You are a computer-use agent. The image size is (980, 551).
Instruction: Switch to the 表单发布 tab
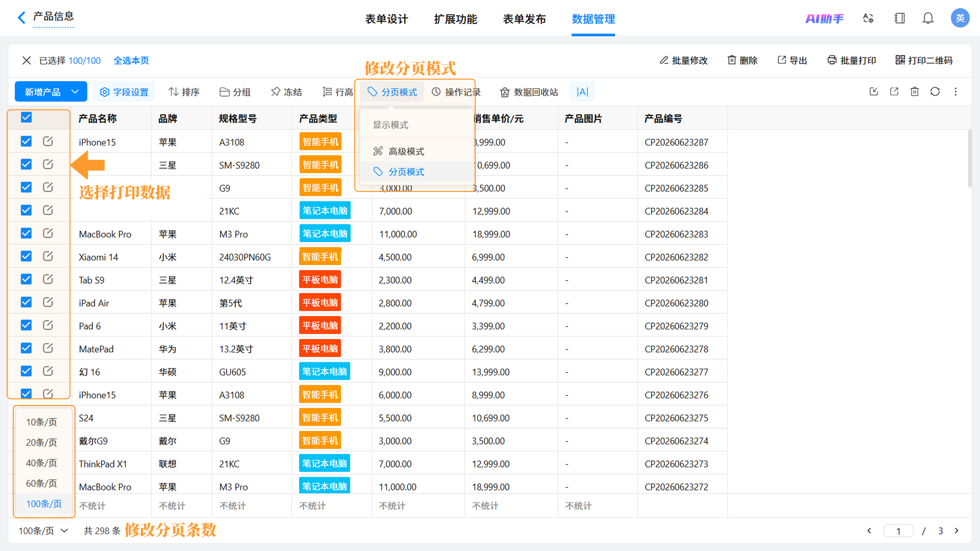(x=524, y=19)
